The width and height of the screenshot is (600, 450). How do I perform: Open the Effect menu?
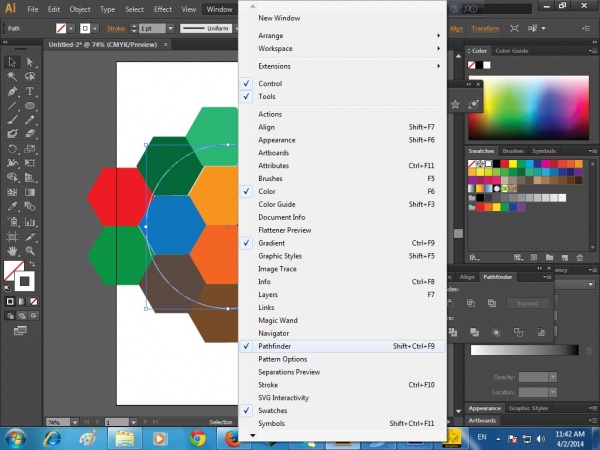(x=163, y=9)
